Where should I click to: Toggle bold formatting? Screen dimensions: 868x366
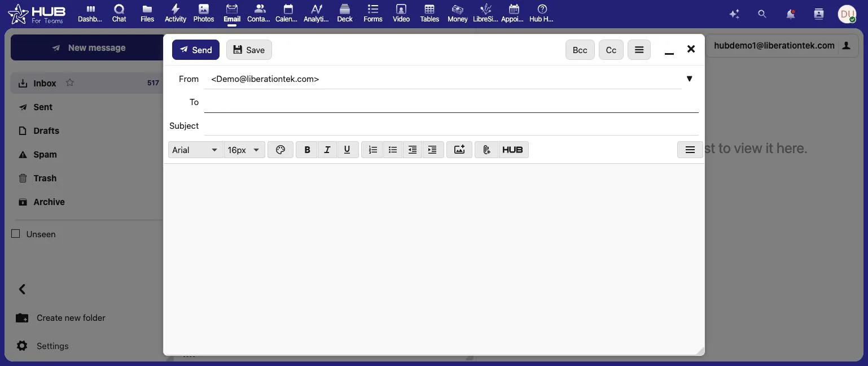pyautogui.click(x=307, y=150)
